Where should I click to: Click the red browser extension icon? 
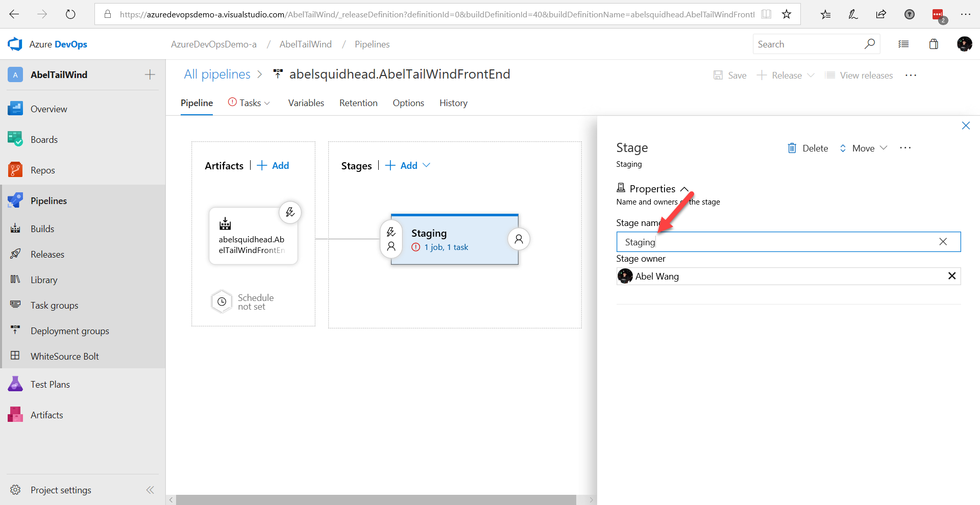point(938,15)
